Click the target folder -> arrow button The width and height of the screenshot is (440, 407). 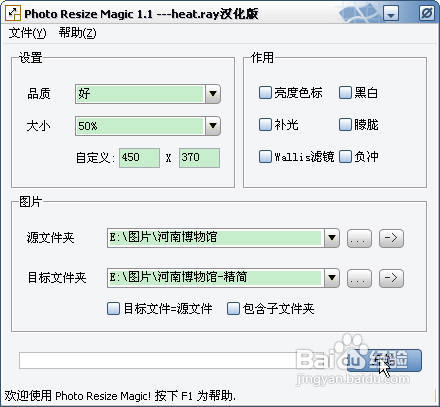click(x=391, y=278)
